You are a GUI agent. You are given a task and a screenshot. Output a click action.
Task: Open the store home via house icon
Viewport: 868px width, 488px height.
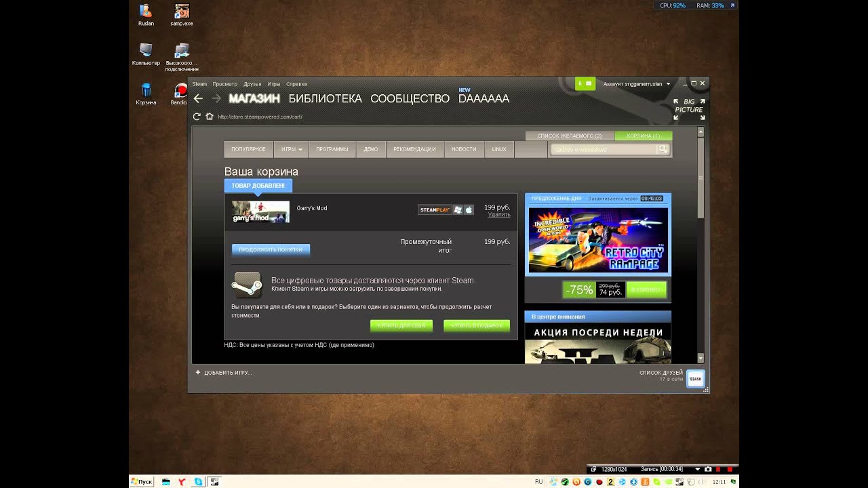click(210, 117)
